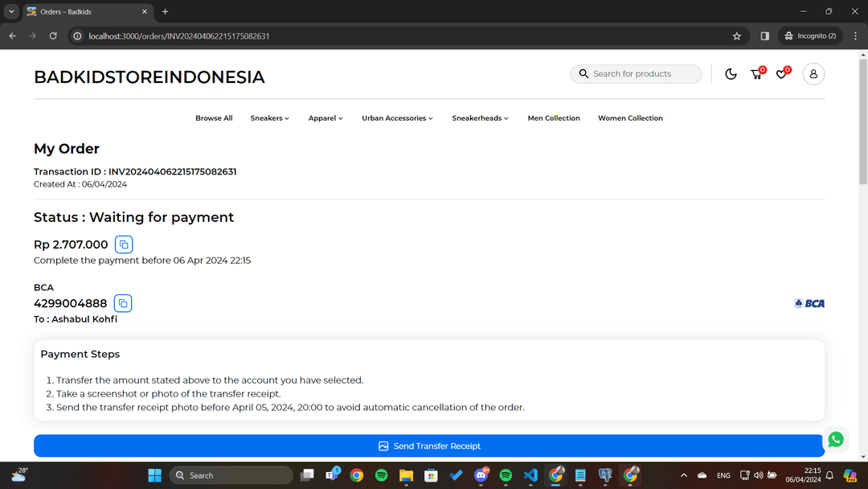Viewport: 868px width, 489px height.
Task: Open Discord from the taskbar
Action: [x=481, y=475]
